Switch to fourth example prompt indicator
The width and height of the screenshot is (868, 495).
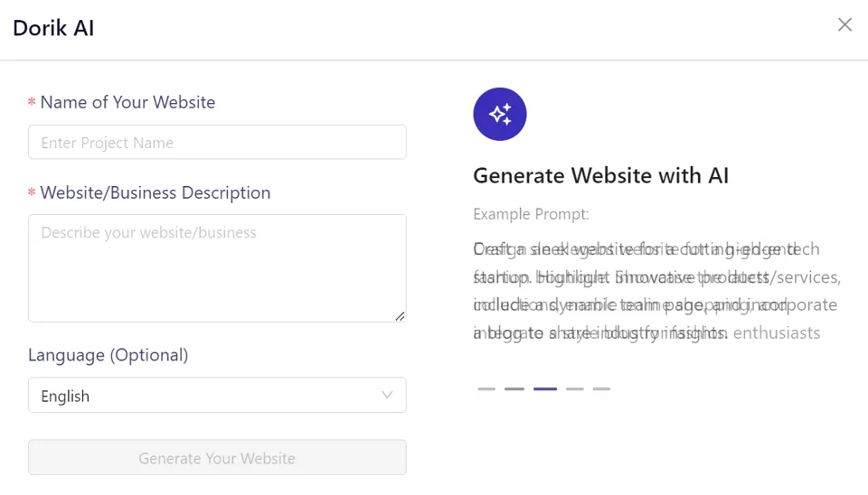click(x=575, y=388)
